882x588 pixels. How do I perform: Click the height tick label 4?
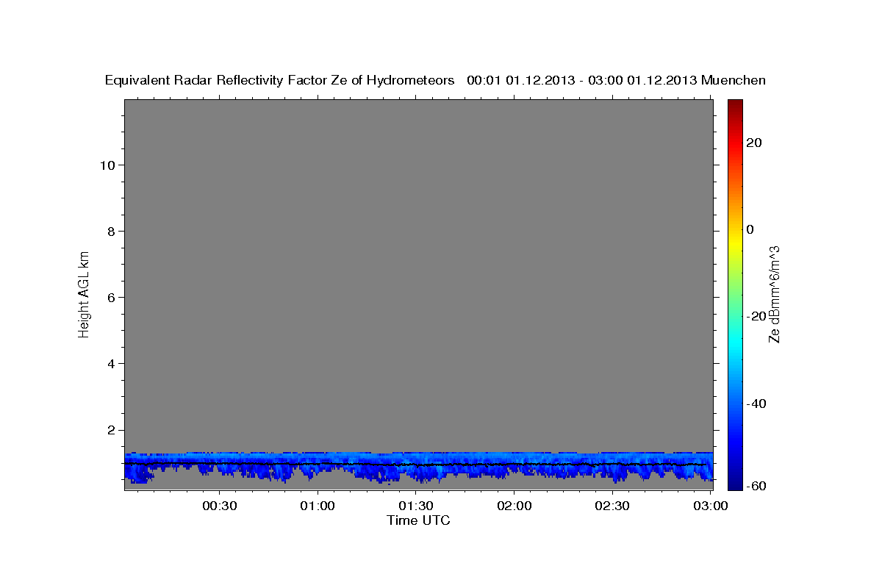110,364
